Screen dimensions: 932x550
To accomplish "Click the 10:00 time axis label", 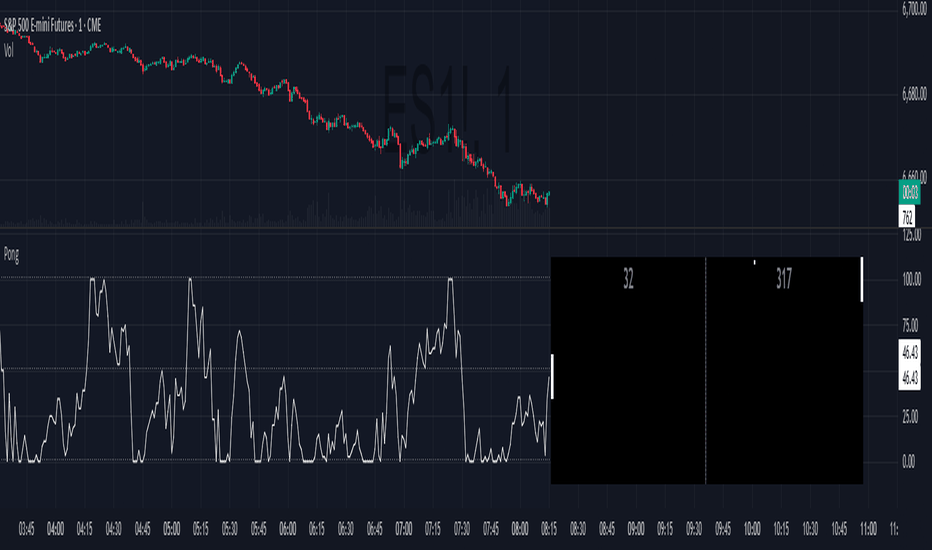I will [753, 528].
